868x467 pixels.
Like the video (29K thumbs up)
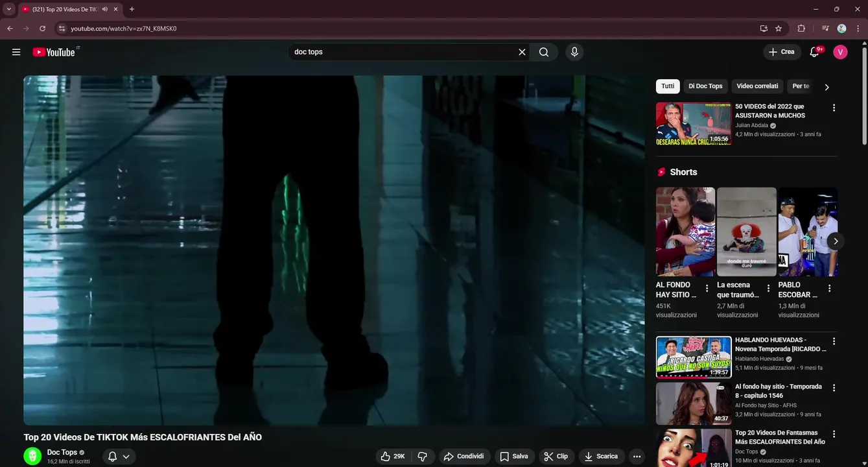click(x=393, y=457)
